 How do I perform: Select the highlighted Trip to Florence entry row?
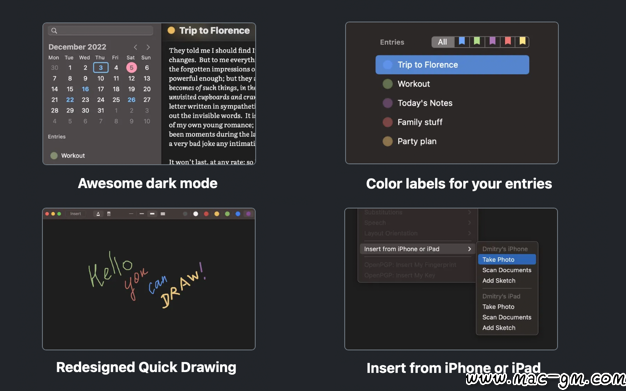[x=452, y=65]
